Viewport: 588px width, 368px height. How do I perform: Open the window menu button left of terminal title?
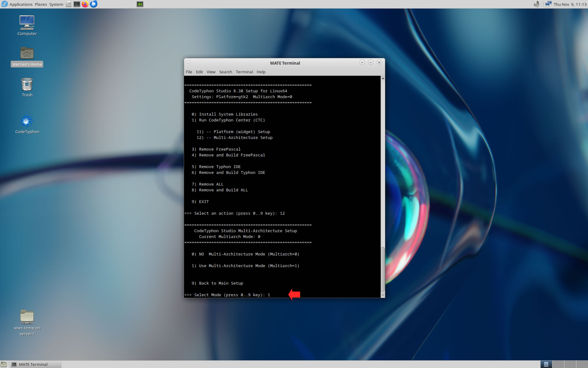coord(189,62)
